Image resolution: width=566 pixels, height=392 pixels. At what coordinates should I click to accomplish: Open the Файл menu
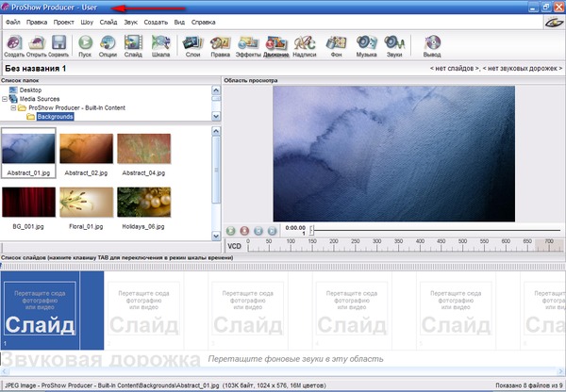coord(12,22)
